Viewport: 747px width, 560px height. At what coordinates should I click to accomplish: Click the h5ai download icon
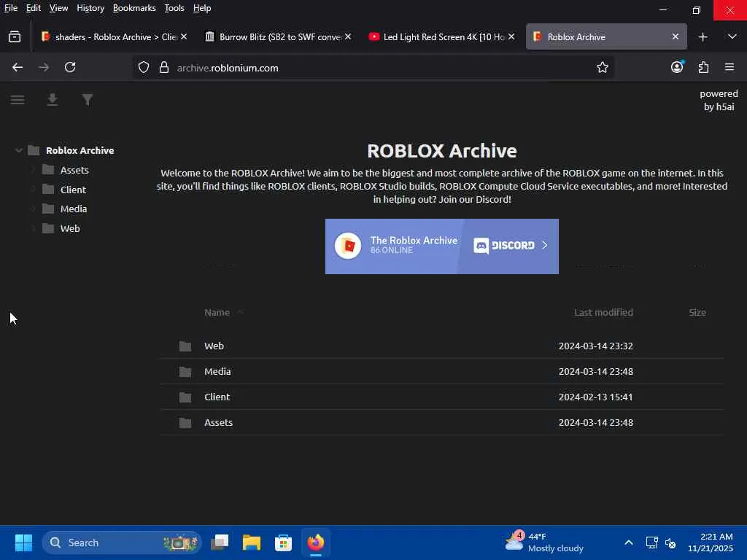(x=53, y=100)
